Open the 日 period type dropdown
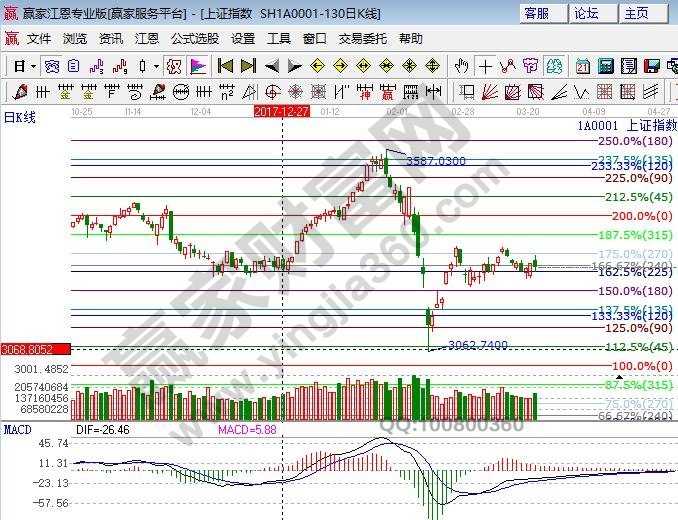678x520 pixels. click(24, 66)
